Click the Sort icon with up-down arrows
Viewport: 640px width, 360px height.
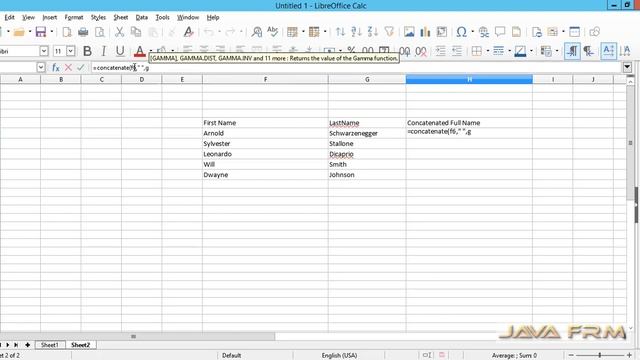click(x=340, y=32)
